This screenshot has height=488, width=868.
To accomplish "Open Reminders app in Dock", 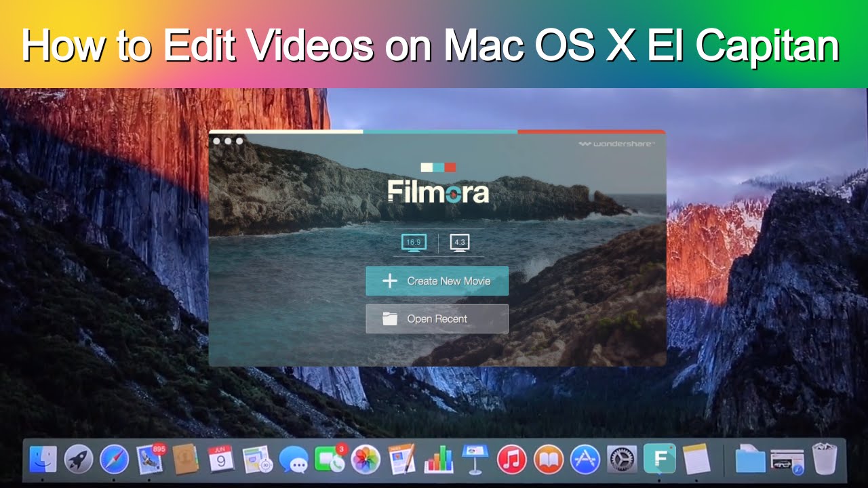I will [257, 460].
